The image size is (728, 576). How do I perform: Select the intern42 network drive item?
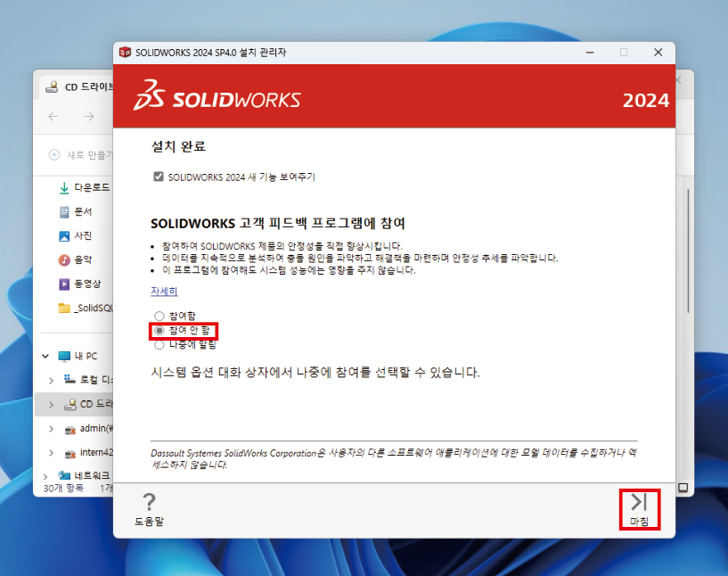coord(88,453)
